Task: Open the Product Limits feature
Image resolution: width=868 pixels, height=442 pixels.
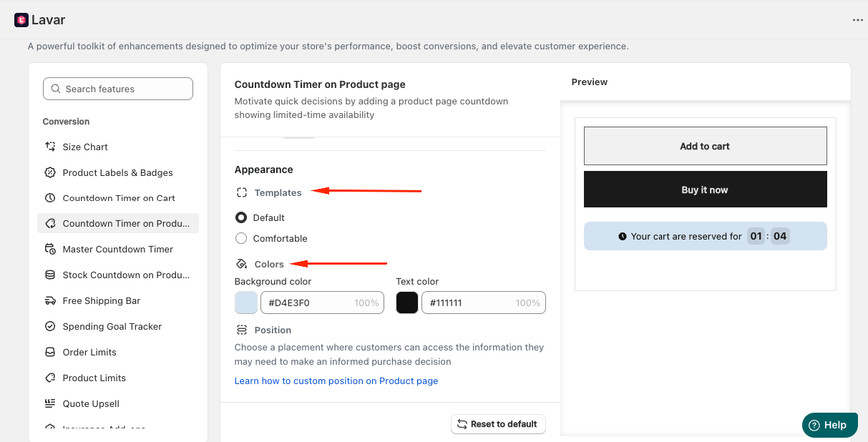Action: tap(94, 378)
